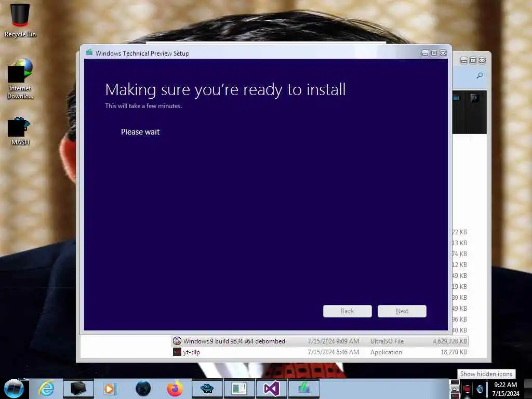Select the Windows 9 build 9834 ISO file
Screen dimensions: 532x399
320,341
